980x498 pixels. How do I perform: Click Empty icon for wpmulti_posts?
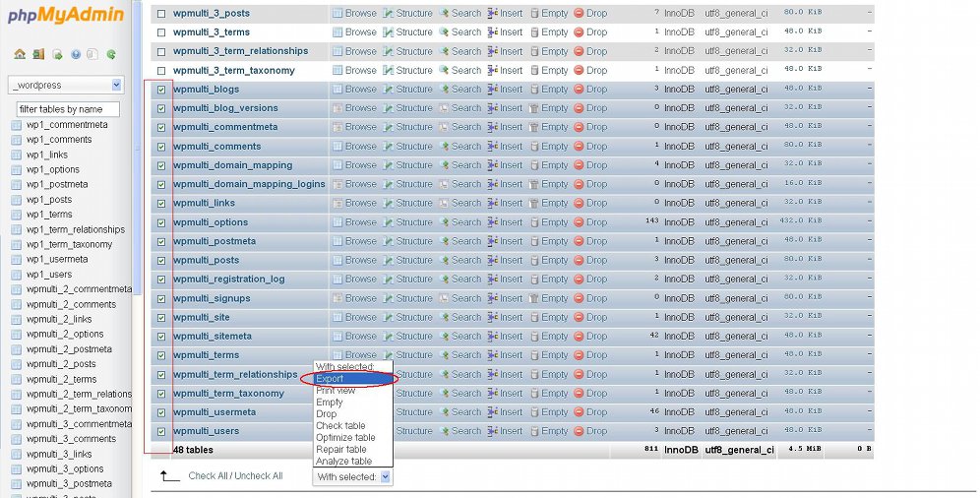(534, 260)
